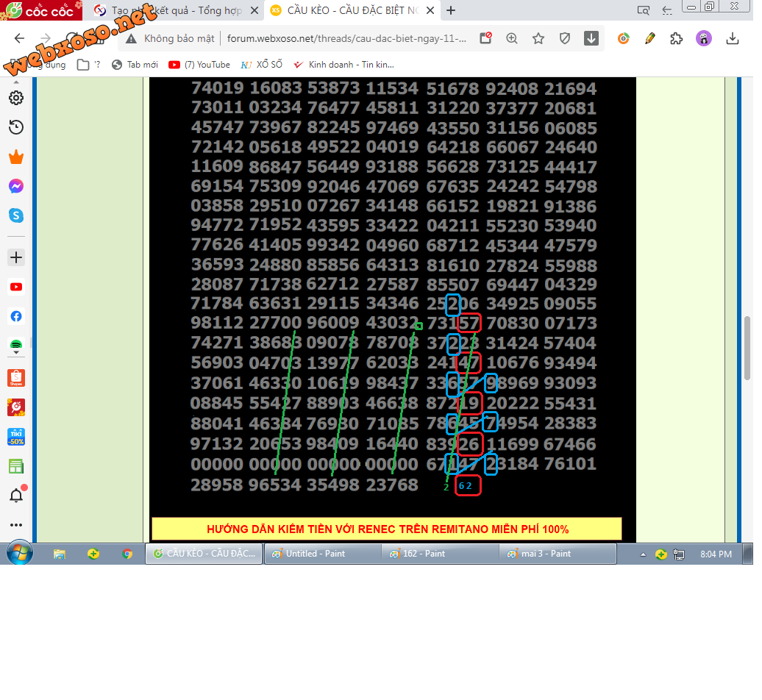This screenshot has width=762, height=700.
Task: Show hidden system tray icons
Action: tap(643, 554)
